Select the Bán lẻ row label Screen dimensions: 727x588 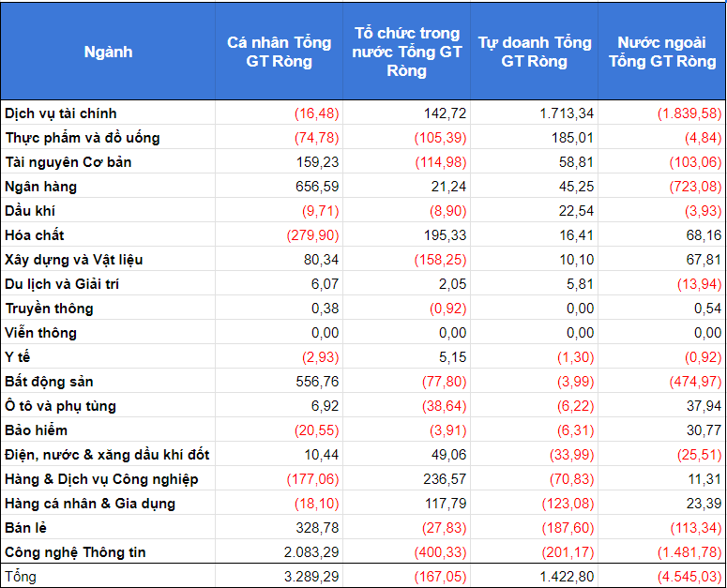[26, 528]
